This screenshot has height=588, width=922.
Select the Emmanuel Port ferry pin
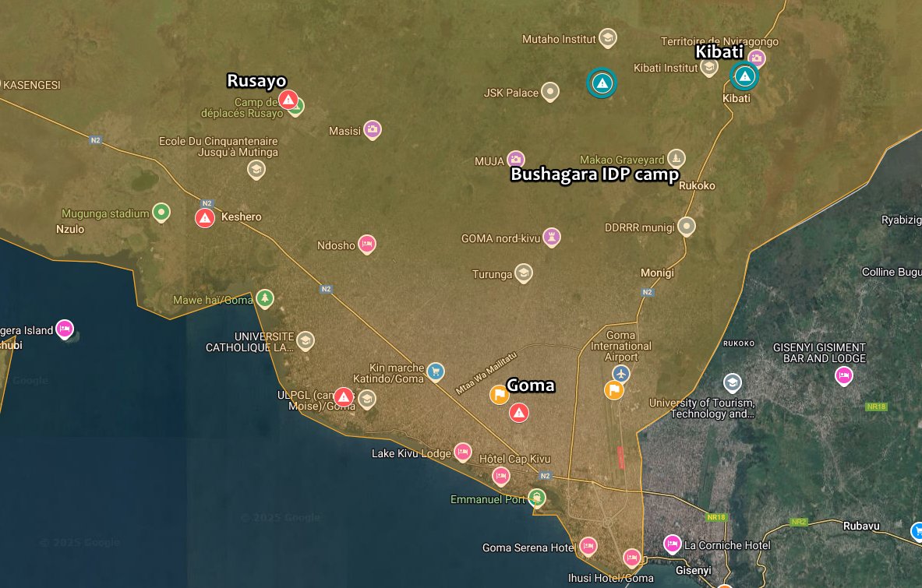point(536,498)
